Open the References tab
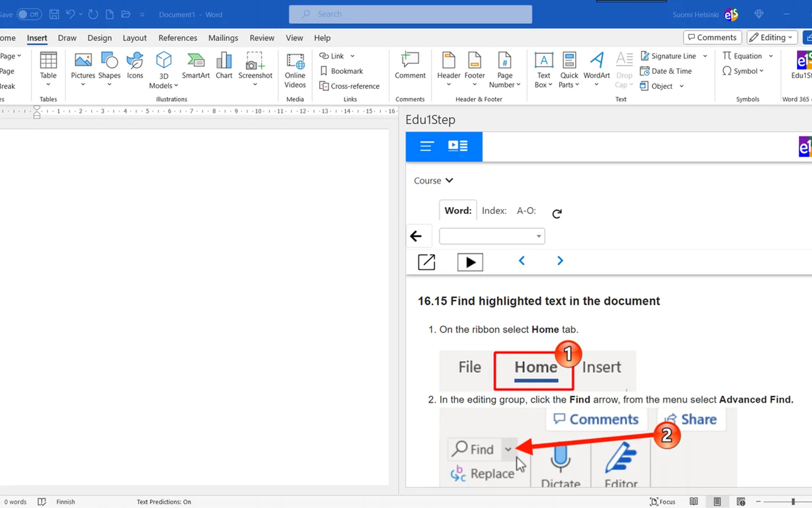This screenshot has width=812, height=508. pos(178,38)
